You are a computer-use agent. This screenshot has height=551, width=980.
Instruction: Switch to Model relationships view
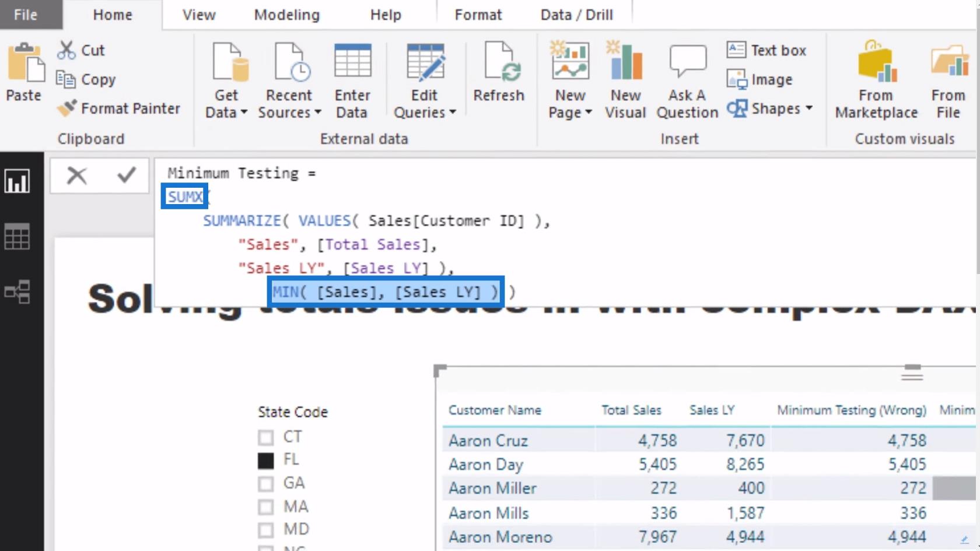point(17,292)
